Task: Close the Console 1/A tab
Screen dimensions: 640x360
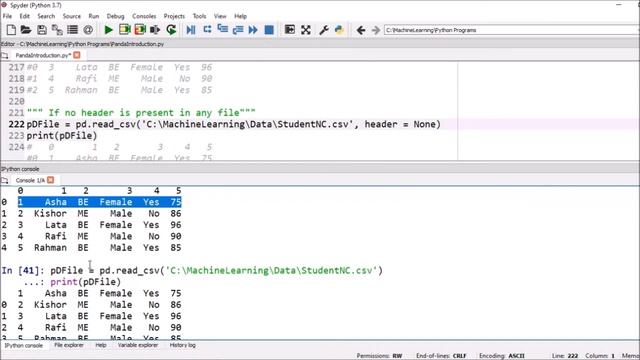Action: (51, 180)
